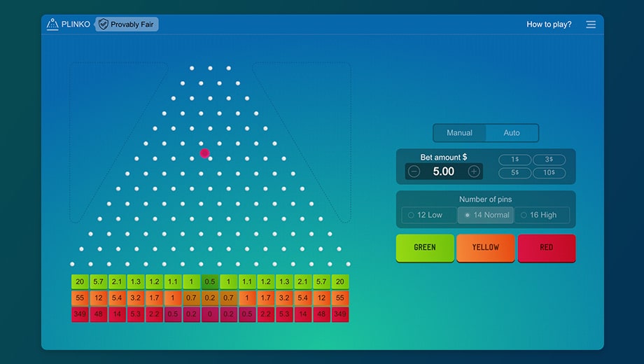Click the Plinko pyramid logo icon
Viewport: 644px width, 364px height.
click(52, 24)
